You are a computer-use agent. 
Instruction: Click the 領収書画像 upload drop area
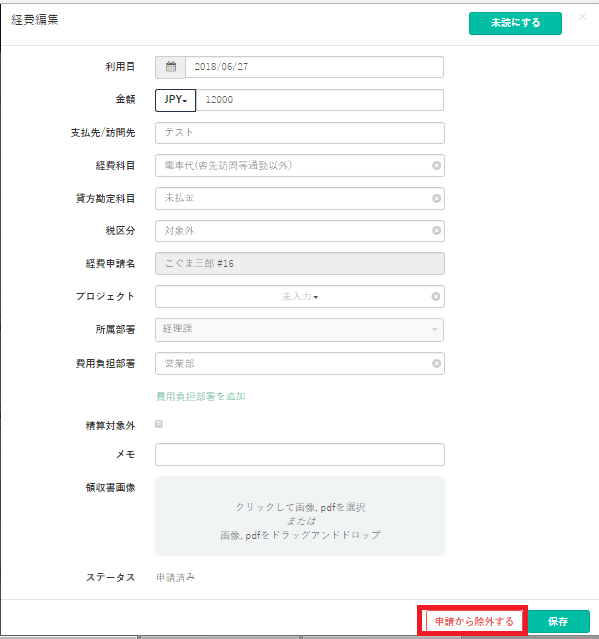pos(300,516)
